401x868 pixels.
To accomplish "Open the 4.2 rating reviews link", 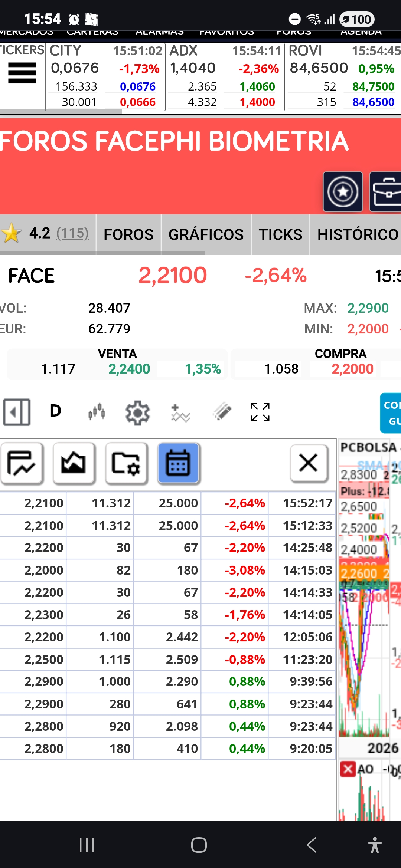I will [x=72, y=234].
